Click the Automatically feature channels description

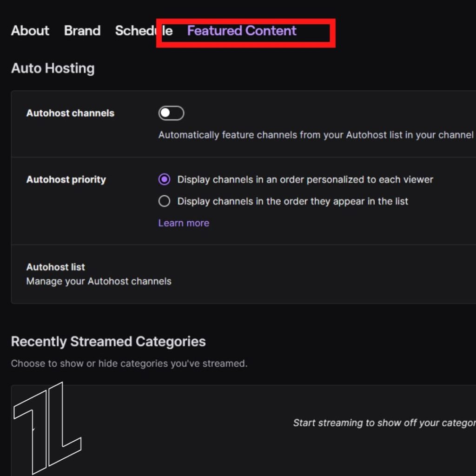[316, 135]
